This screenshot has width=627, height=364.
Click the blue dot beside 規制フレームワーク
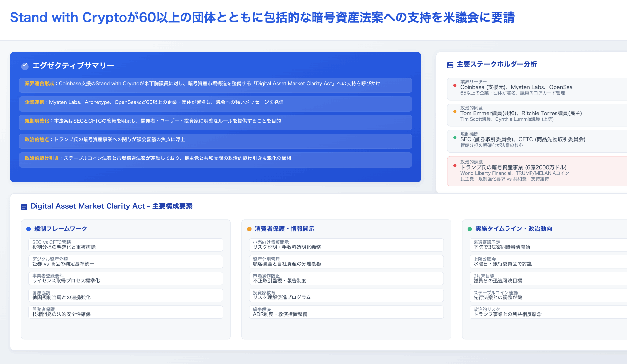click(29, 229)
